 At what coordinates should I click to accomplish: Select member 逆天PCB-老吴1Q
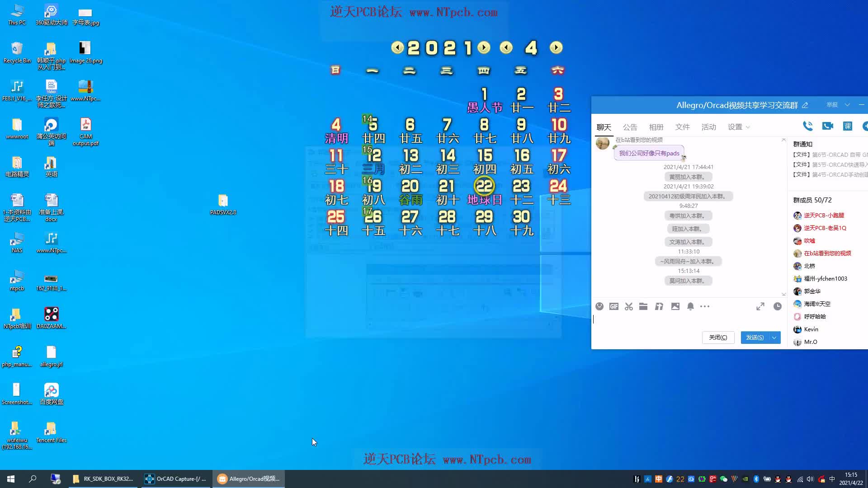(825, 228)
